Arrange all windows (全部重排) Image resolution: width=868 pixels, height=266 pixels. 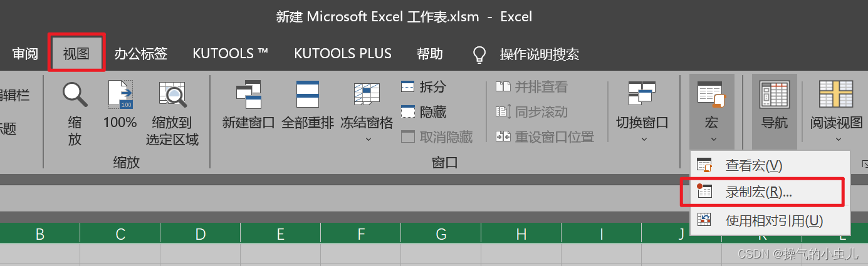tap(308, 105)
